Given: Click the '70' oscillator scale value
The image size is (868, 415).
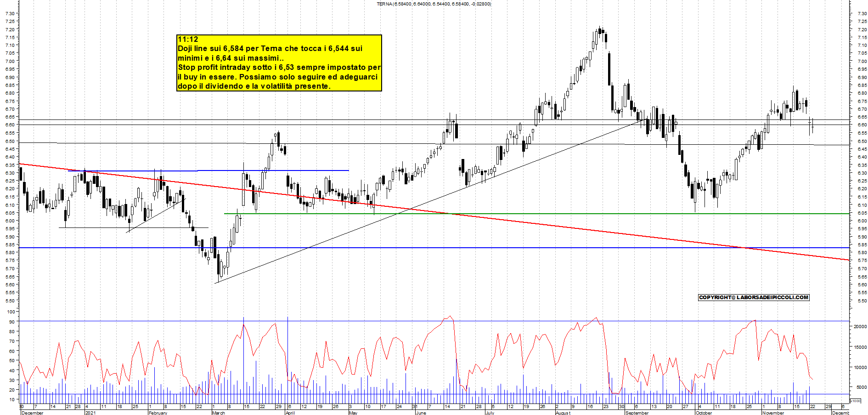Looking at the screenshot, I should pos(11,341).
